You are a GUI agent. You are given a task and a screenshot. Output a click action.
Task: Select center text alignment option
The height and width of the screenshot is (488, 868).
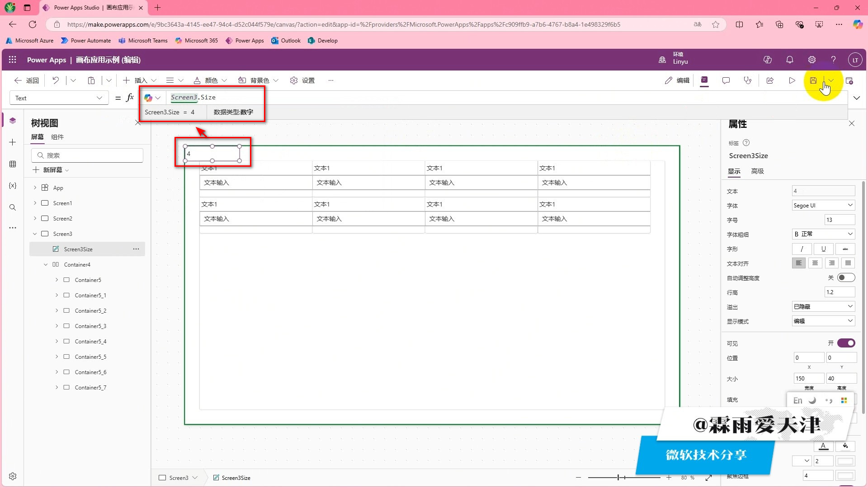(815, 263)
